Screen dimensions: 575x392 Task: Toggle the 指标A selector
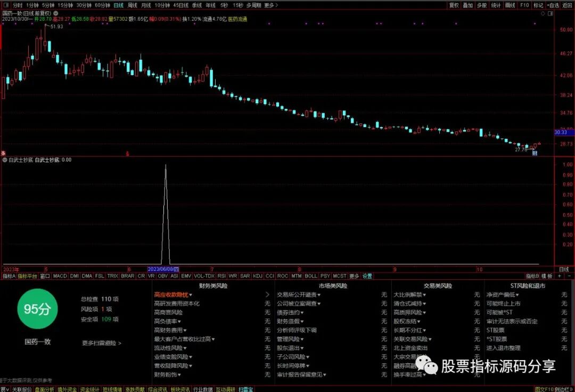[9, 276]
